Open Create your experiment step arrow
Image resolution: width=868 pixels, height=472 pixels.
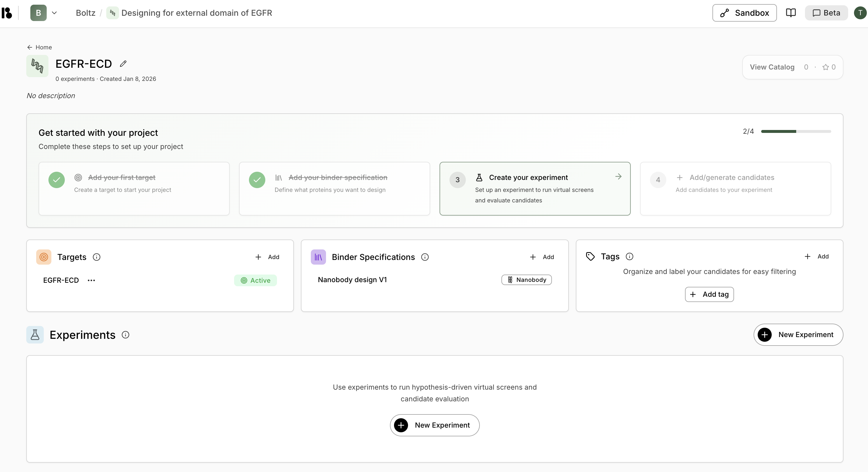pos(618,177)
